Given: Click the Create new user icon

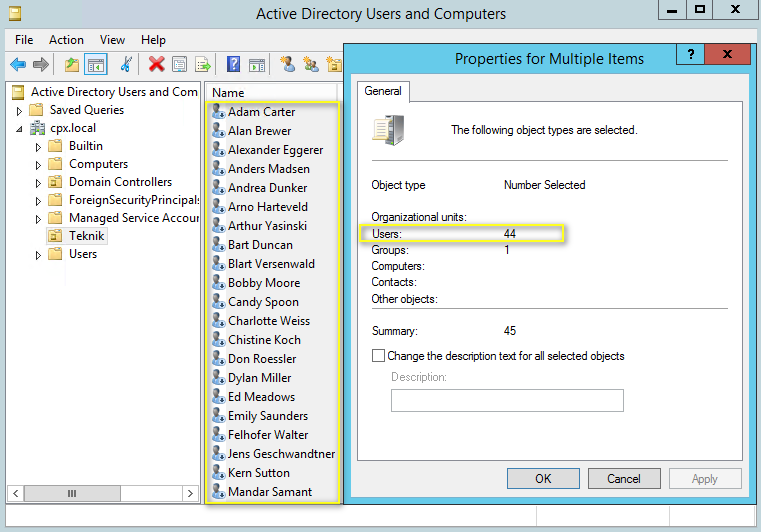Looking at the screenshot, I should coord(287,64).
